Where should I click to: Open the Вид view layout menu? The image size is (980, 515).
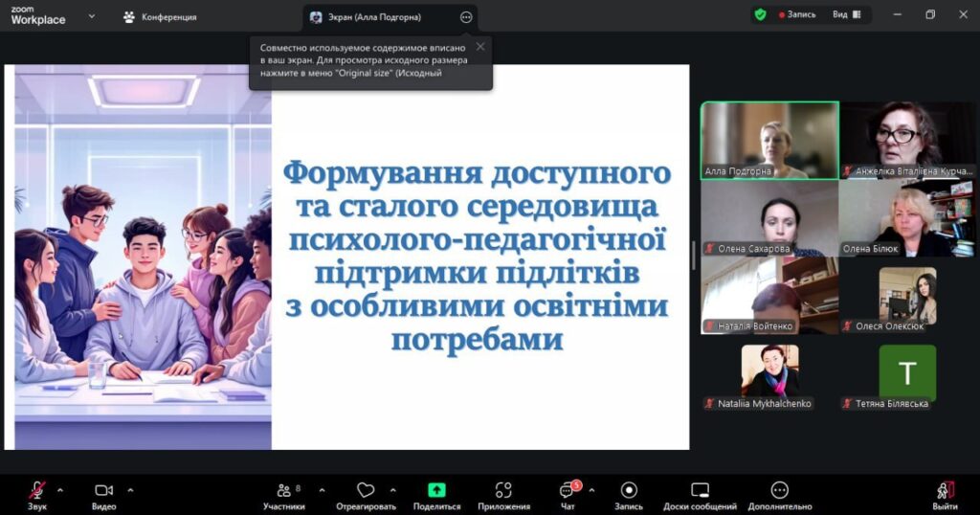point(845,15)
